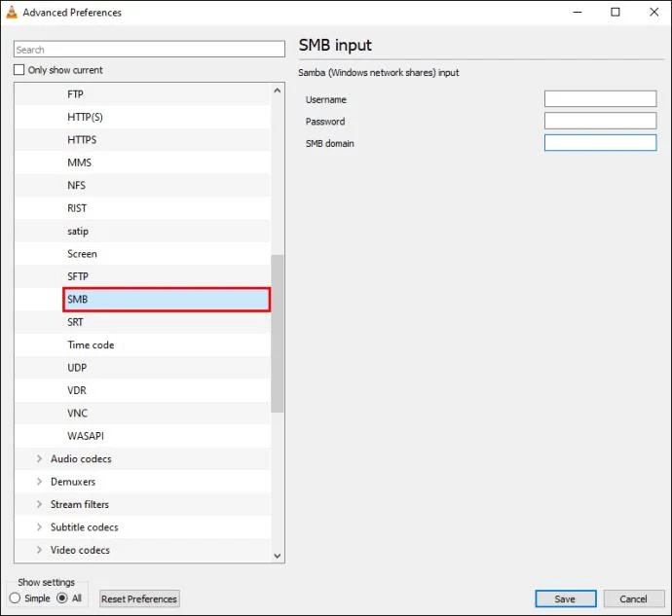Click the tree scrollbar up arrow

point(278,91)
